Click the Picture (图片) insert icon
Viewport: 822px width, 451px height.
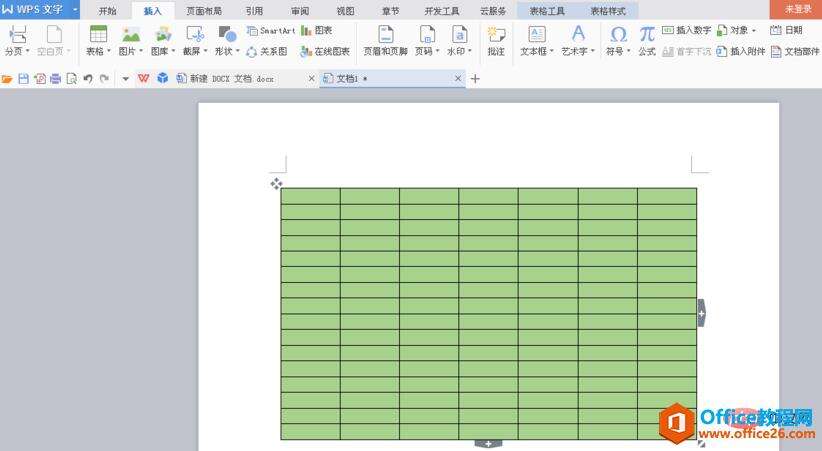(x=131, y=34)
